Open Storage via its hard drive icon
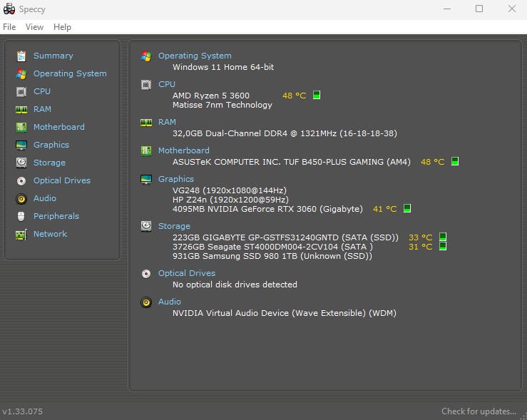Viewport: 527px width, 420px height. (x=21, y=163)
